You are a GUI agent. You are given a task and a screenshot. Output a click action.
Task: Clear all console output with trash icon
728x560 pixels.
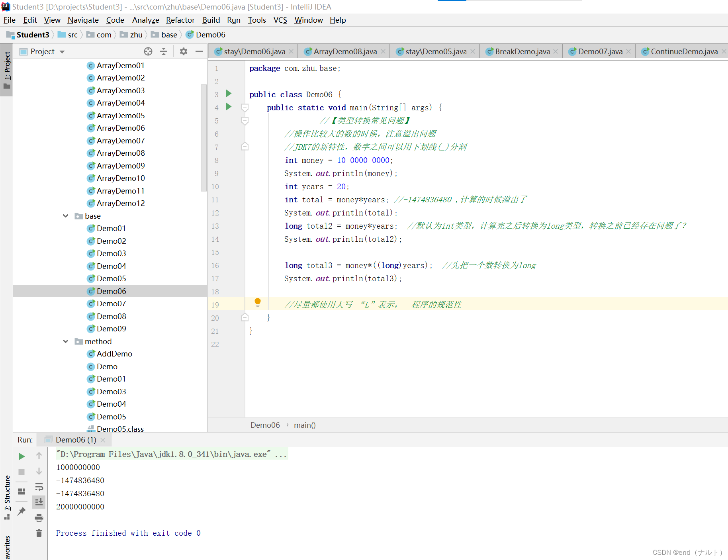click(x=39, y=533)
